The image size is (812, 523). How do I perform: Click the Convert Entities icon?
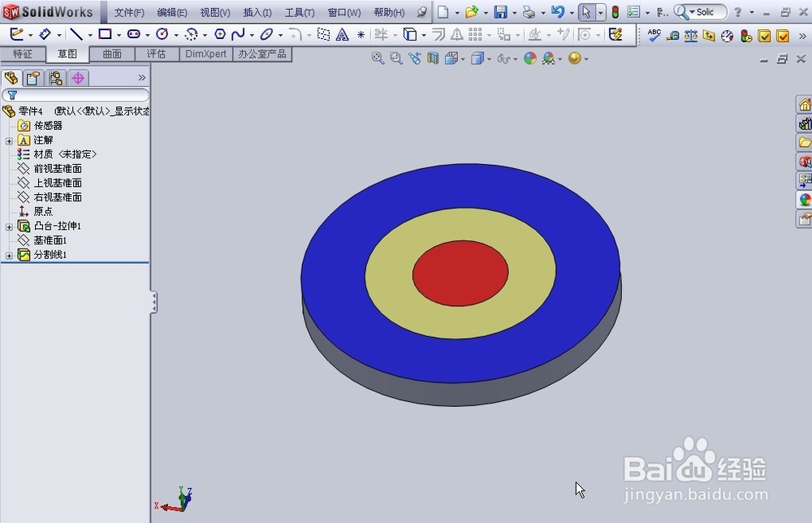click(x=409, y=35)
